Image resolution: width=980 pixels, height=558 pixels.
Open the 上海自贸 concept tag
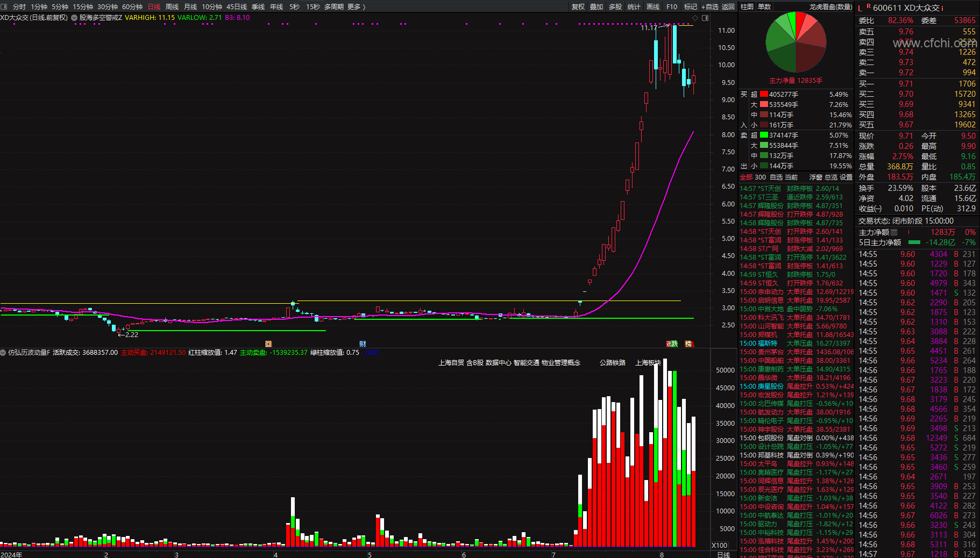(x=451, y=363)
